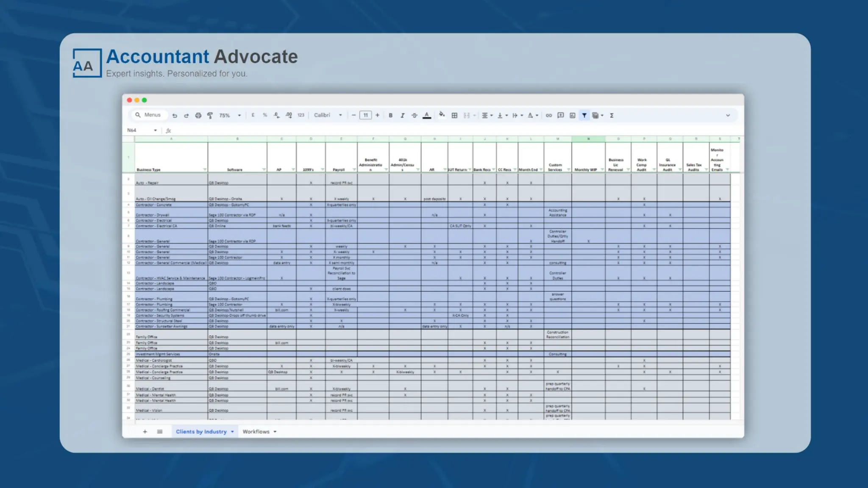Click the add new sheet plus button
868x488 pixels.
(x=145, y=432)
